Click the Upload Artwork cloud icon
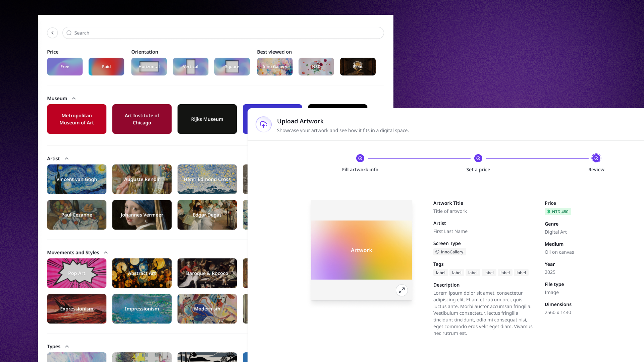The height and width of the screenshot is (362, 644). tap(264, 124)
